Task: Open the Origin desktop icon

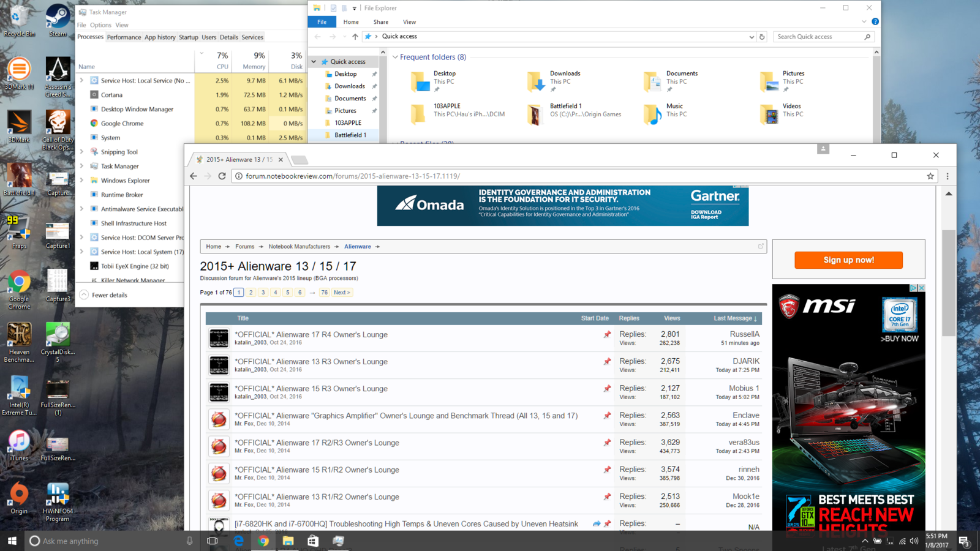Action: point(19,498)
